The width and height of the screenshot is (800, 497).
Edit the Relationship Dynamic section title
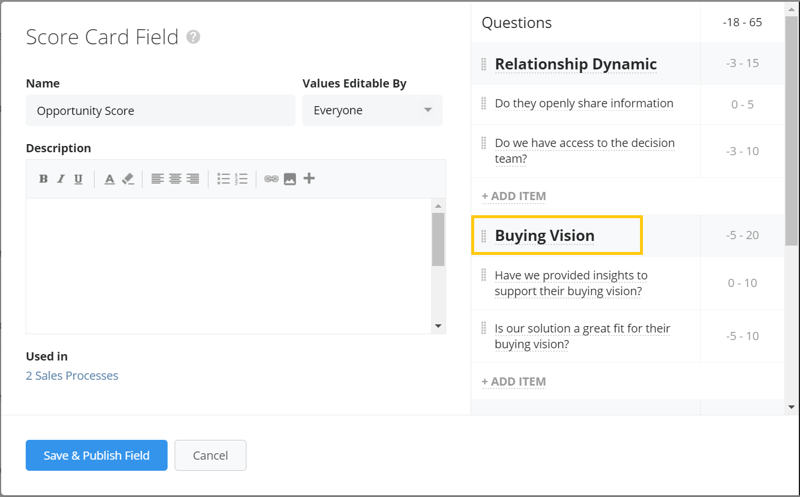(576, 64)
